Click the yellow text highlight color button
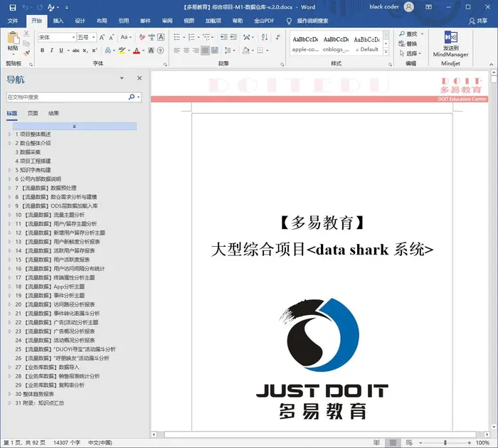This screenshot has width=498, height=448. (x=122, y=50)
